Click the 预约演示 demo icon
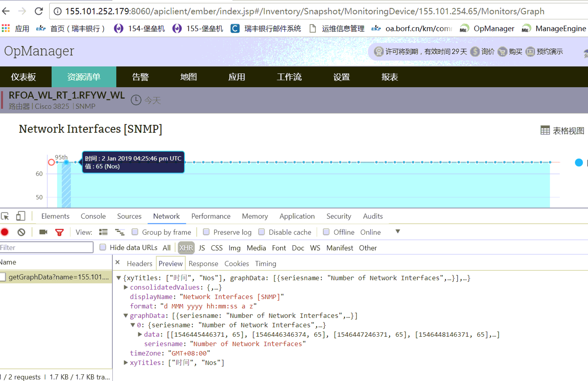 530,51
